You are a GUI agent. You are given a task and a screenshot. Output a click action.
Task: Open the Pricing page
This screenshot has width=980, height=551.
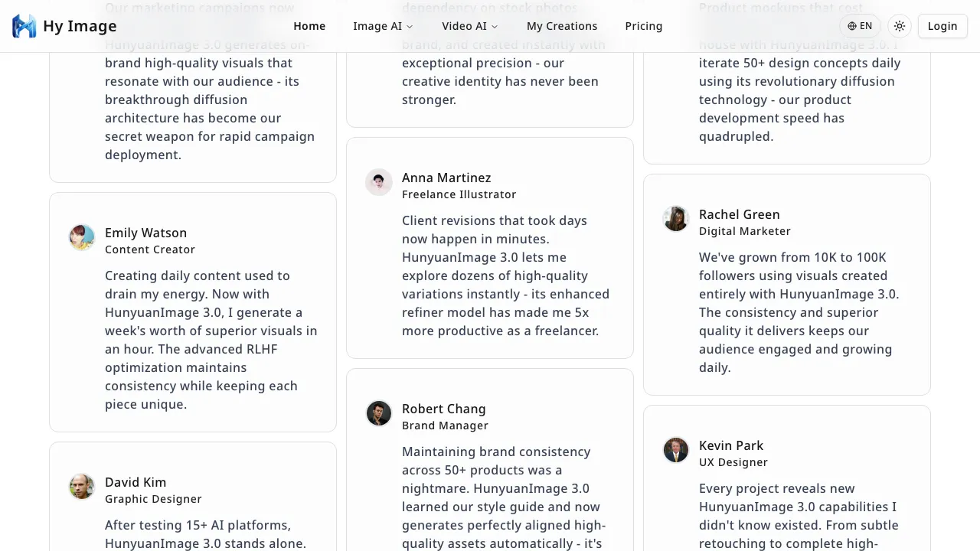[643, 26]
